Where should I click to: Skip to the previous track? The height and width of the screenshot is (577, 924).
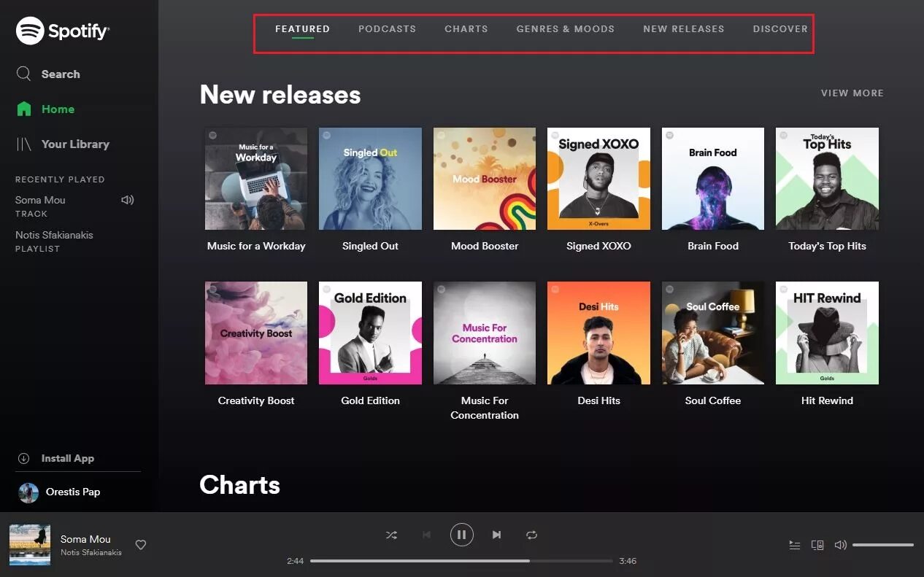coord(427,535)
